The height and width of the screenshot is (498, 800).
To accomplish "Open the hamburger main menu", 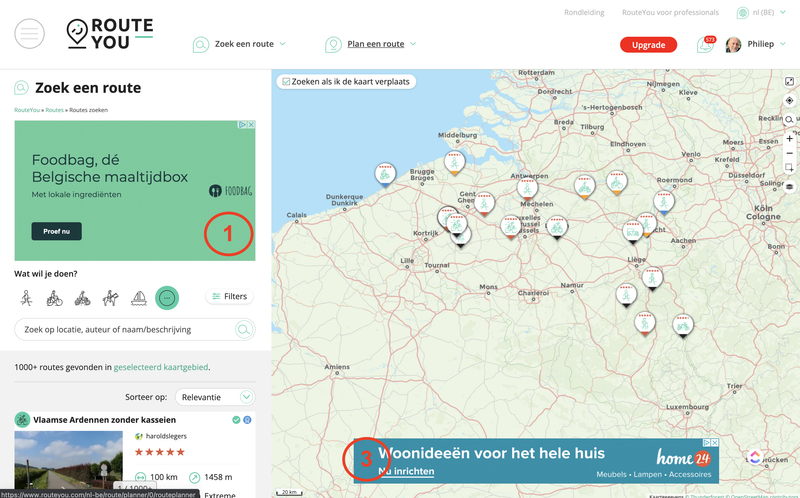I will [29, 34].
